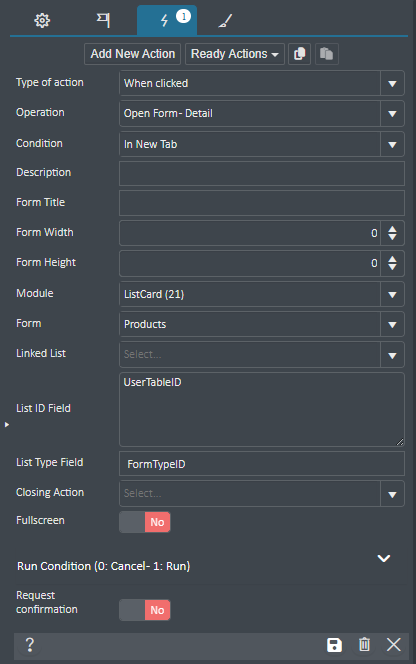416x664 pixels.
Task: Open the Type of action dropdown
Action: coord(262,83)
